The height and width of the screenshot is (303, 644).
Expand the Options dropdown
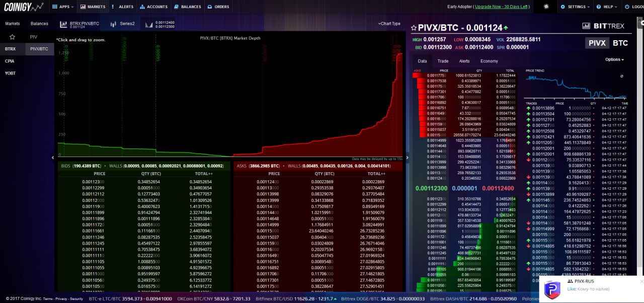(x=614, y=59)
